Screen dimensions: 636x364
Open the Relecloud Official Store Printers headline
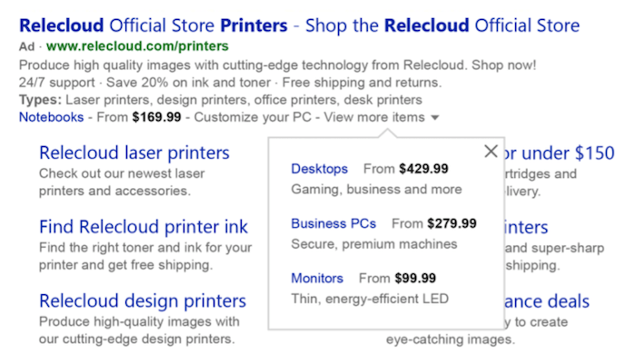click(299, 25)
